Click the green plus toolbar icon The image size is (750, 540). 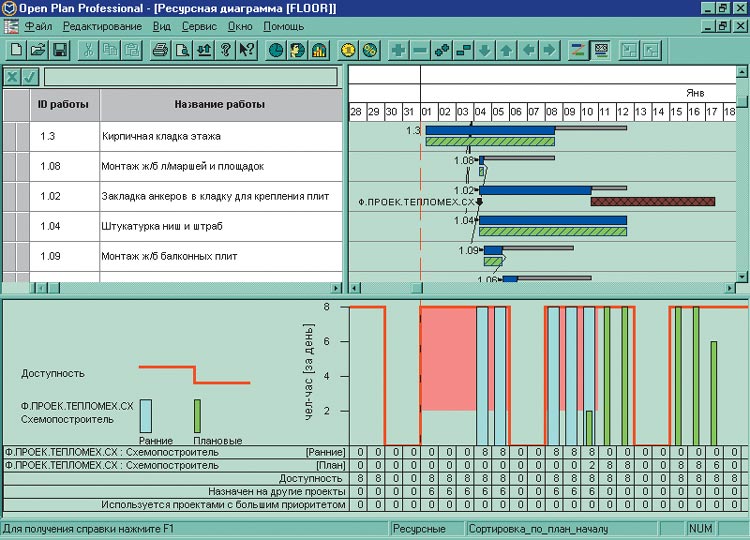pos(398,49)
